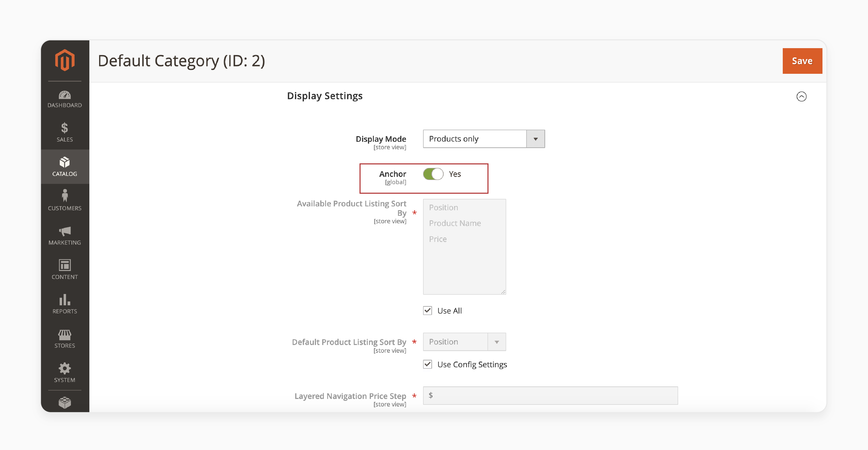
Task: Toggle the Anchor switch off
Action: pos(433,174)
